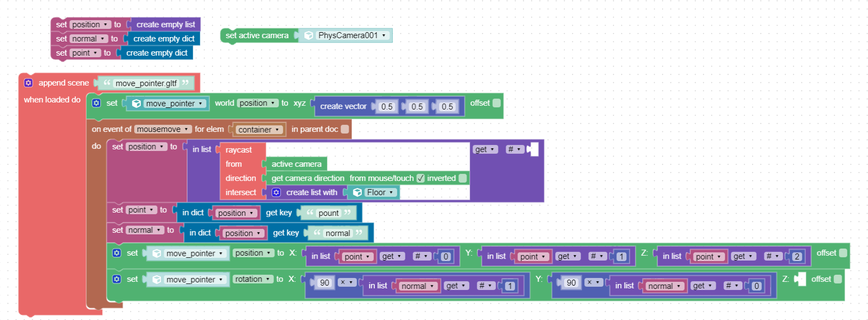Open mousemove event type dropdown

(163, 129)
